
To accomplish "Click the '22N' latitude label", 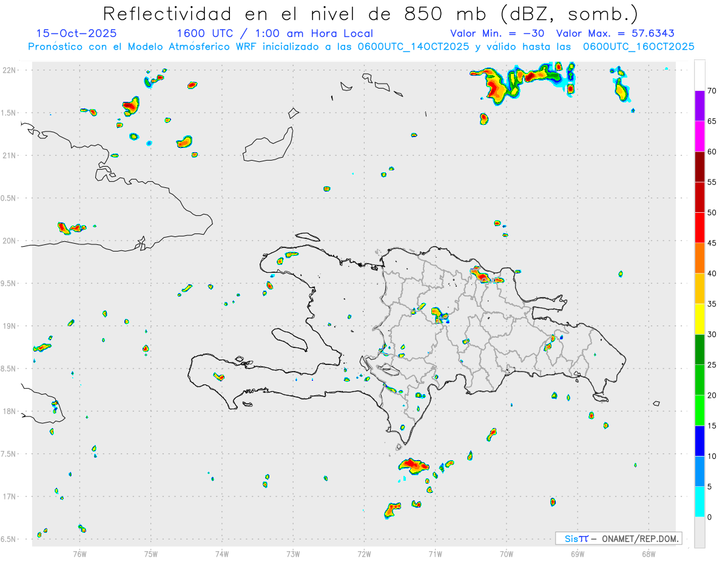I will pos(9,70).
